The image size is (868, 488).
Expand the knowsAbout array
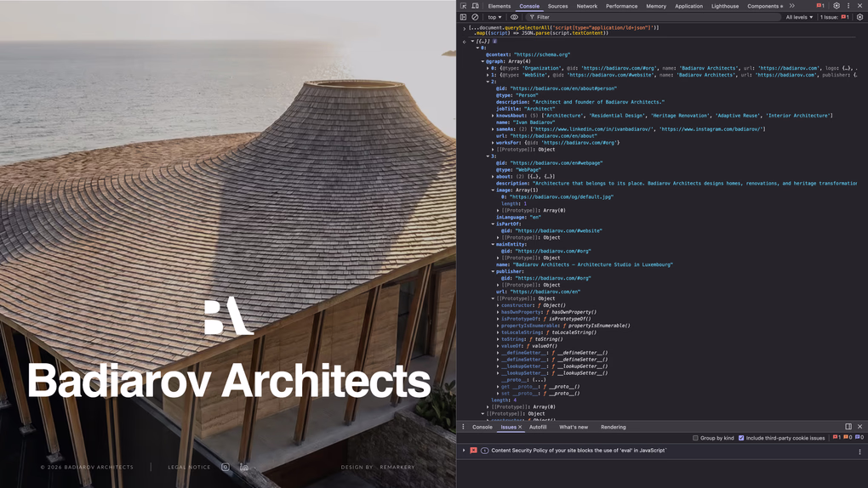(x=493, y=116)
